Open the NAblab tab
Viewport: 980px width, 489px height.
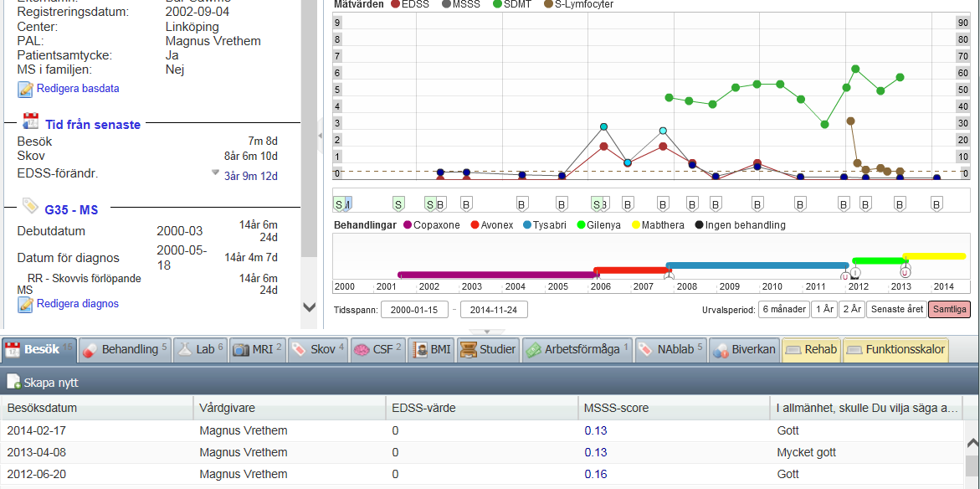tap(671, 349)
